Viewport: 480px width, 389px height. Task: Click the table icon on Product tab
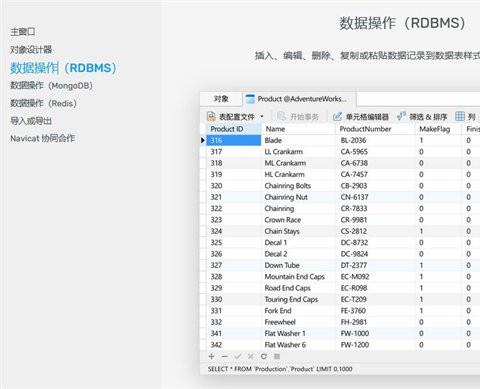pyautogui.click(x=250, y=99)
